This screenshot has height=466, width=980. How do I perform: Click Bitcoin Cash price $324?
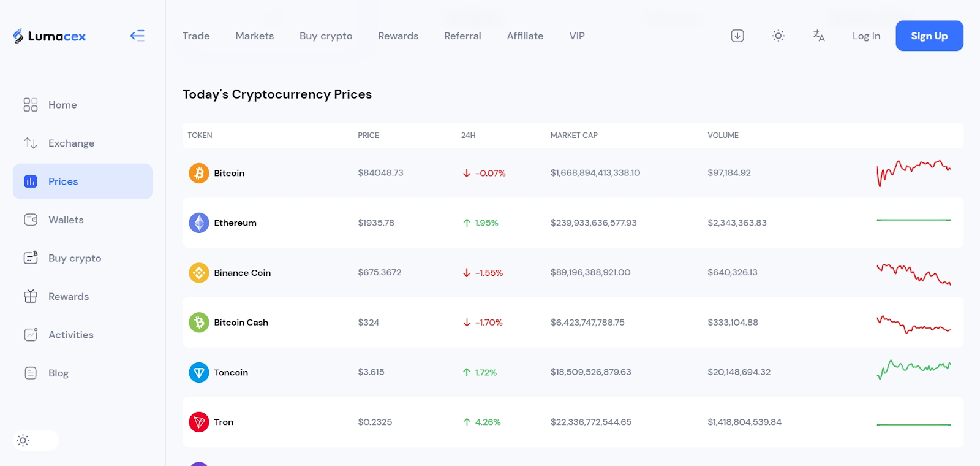click(x=368, y=323)
